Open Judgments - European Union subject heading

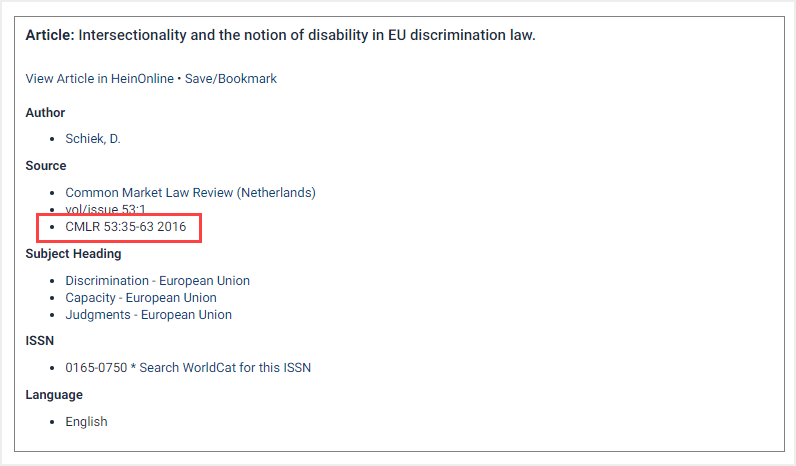(x=148, y=315)
